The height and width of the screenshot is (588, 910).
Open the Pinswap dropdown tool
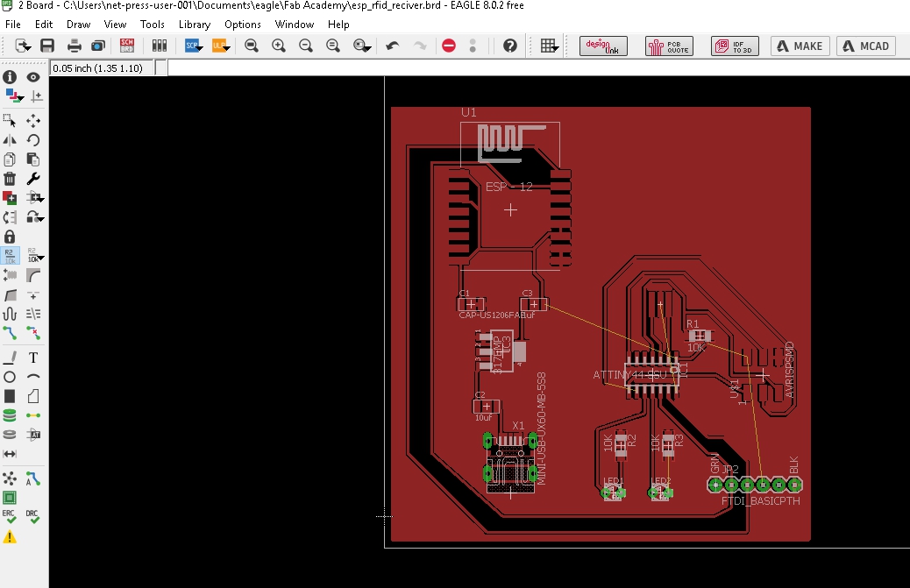[35, 198]
